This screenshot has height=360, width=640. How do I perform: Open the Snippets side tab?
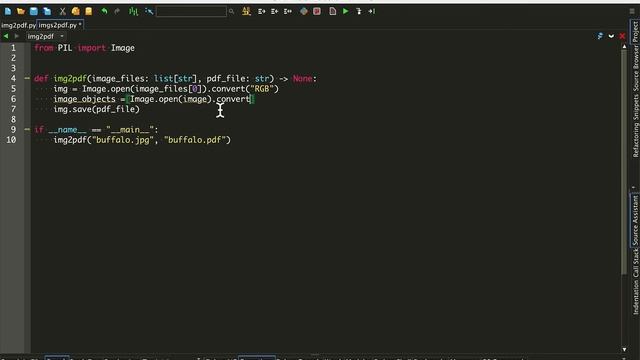tap(636, 107)
